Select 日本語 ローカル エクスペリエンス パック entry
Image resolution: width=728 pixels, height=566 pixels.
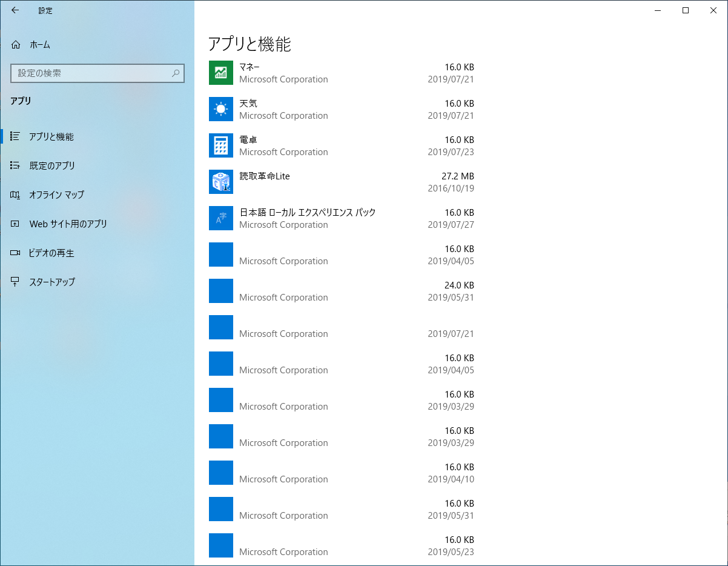[x=308, y=212]
